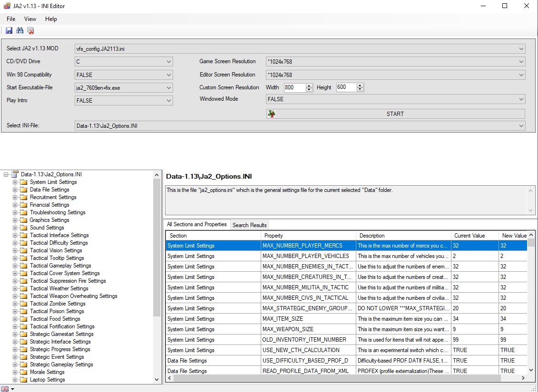This screenshot has height=392, width=538.
Task: Open the Windowed Mode dropdown
Action: point(396,99)
